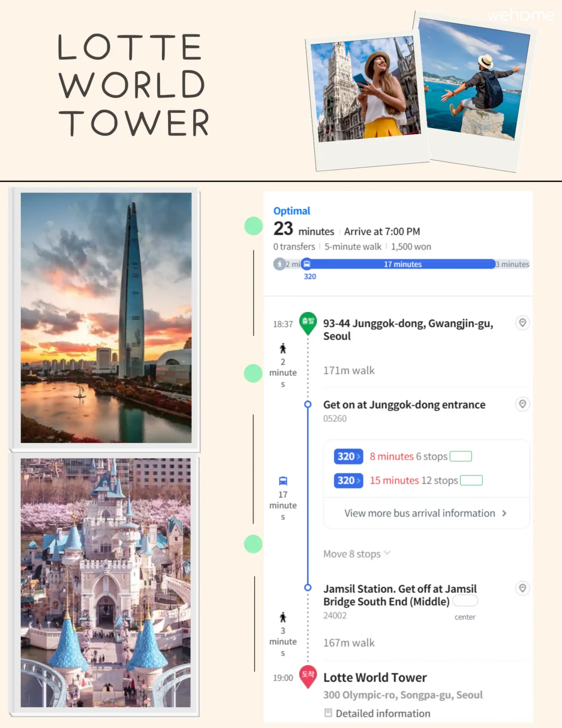This screenshot has height=728, width=562.
Task: Click the 167m walk text
Action: tap(348, 643)
